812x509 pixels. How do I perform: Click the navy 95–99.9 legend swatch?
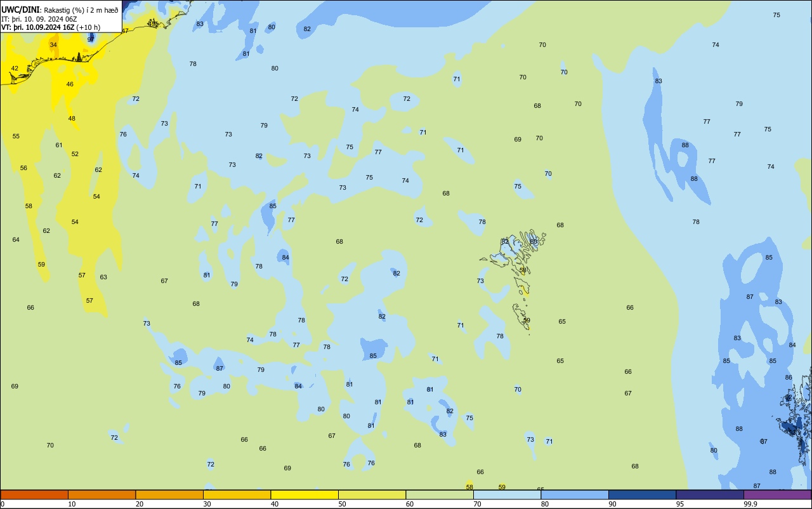pyautogui.click(x=710, y=494)
